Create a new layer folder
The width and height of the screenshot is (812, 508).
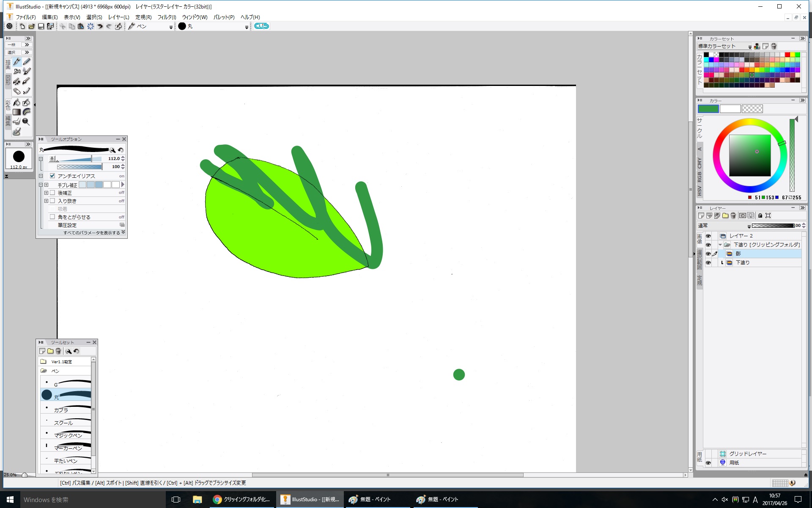725,216
